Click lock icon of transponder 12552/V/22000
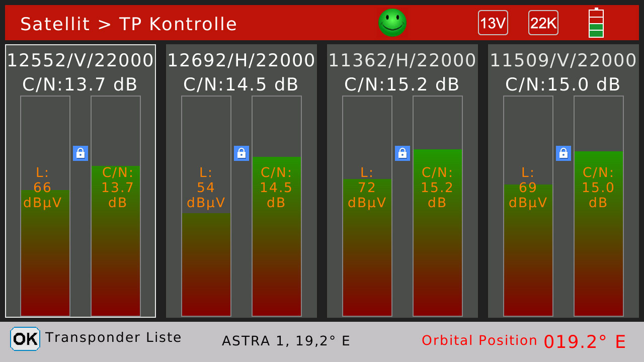 80,153
